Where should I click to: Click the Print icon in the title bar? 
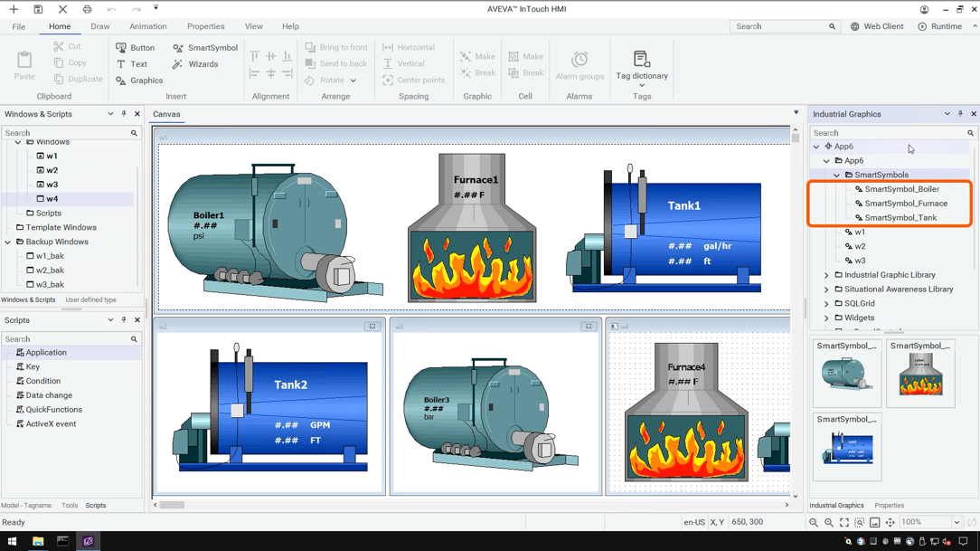[87, 9]
